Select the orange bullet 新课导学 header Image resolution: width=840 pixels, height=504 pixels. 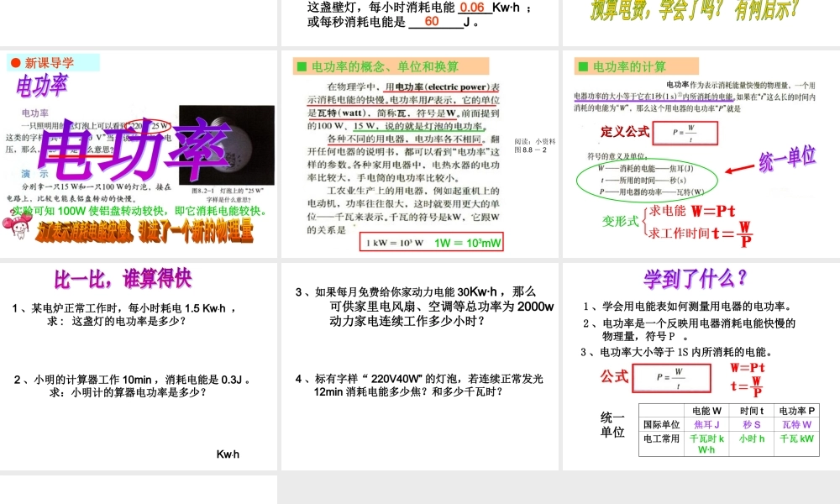point(53,63)
